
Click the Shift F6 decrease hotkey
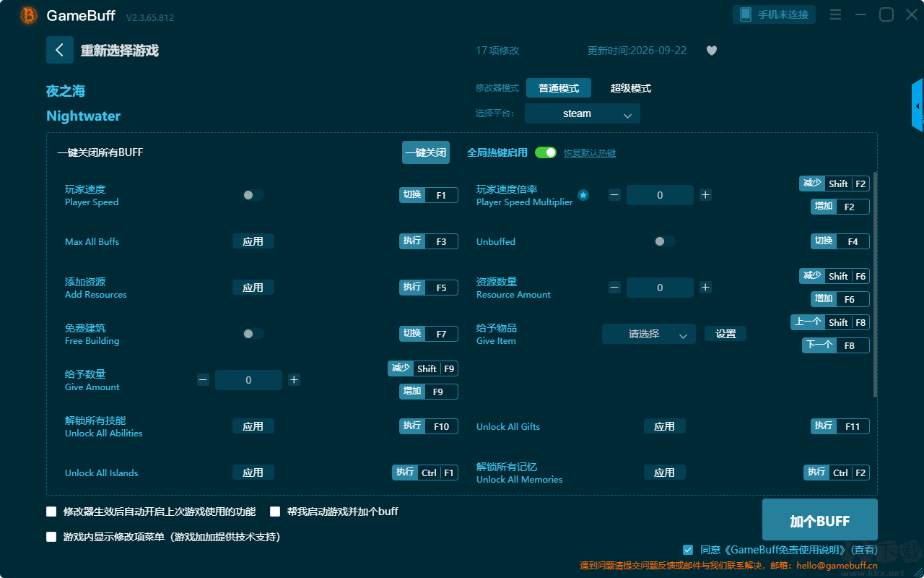(x=834, y=276)
